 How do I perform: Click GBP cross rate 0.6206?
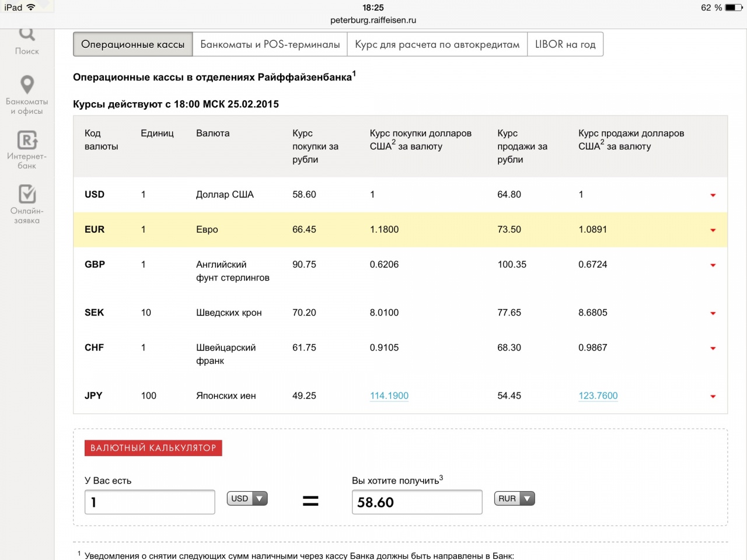tap(384, 264)
